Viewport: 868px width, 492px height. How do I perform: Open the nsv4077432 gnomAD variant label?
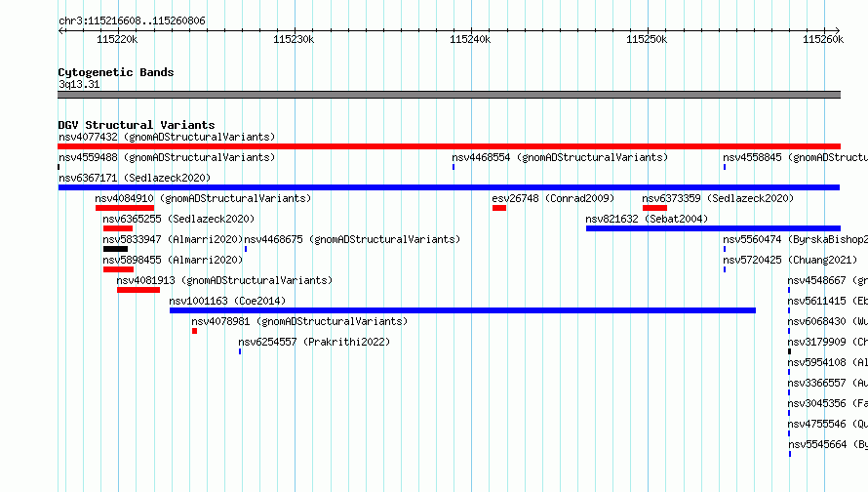pyautogui.click(x=167, y=137)
